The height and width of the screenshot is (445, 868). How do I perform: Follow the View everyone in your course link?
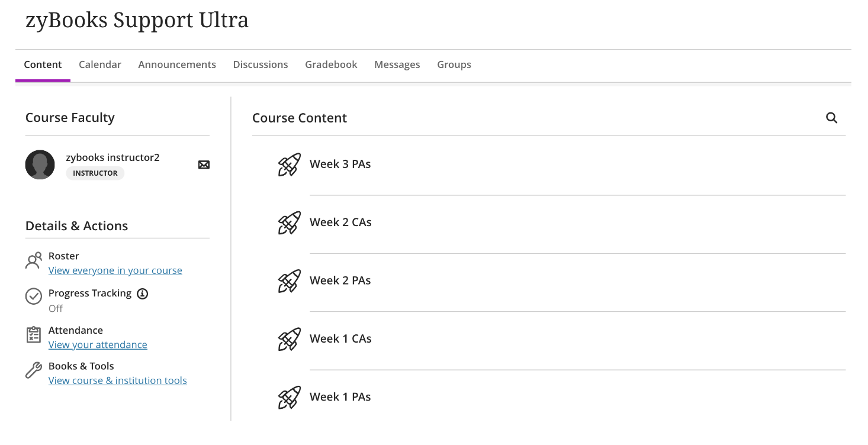click(115, 270)
